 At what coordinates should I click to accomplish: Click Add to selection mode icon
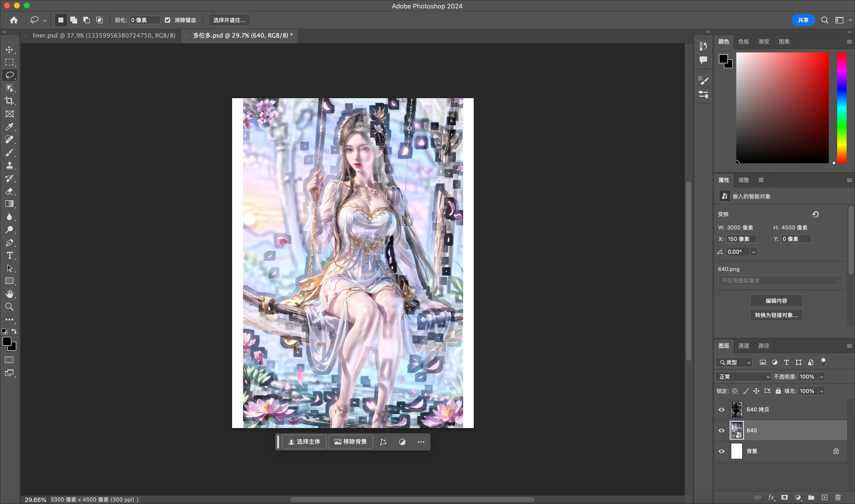[x=74, y=20]
